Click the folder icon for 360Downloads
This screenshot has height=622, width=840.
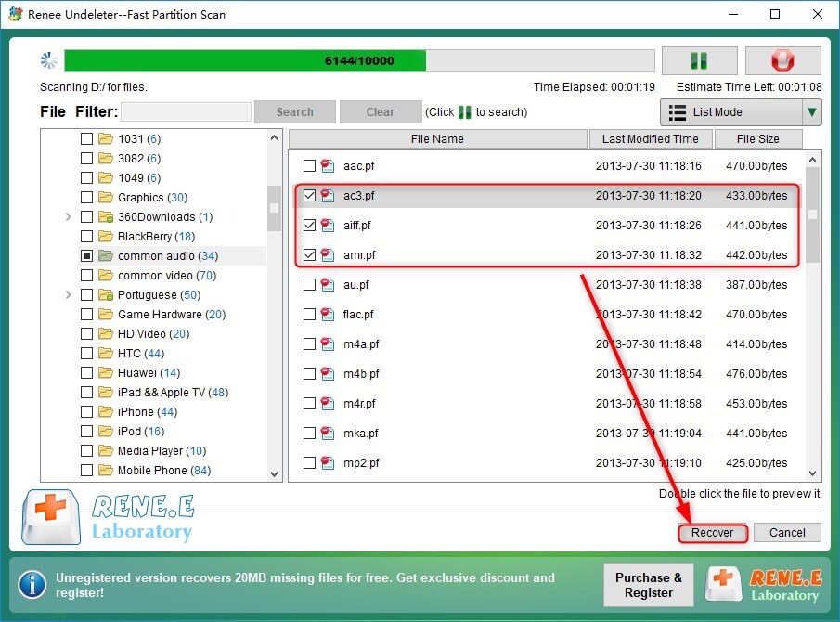[106, 217]
